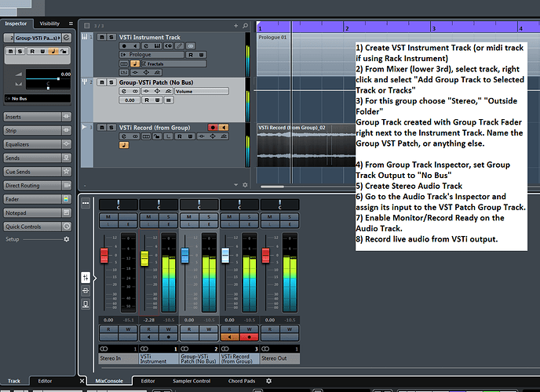Select the MixConsole tab
The height and width of the screenshot is (392, 540).
(109, 381)
